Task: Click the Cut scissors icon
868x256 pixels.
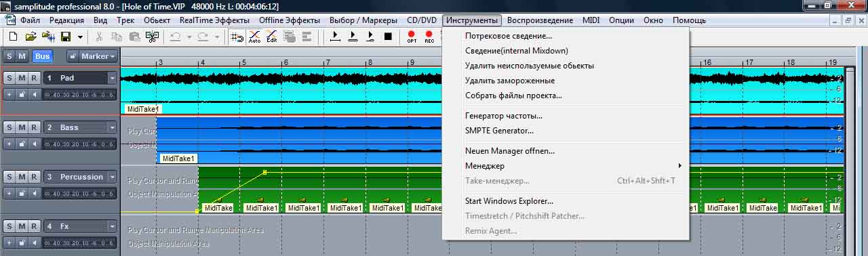Action: click(100, 37)
